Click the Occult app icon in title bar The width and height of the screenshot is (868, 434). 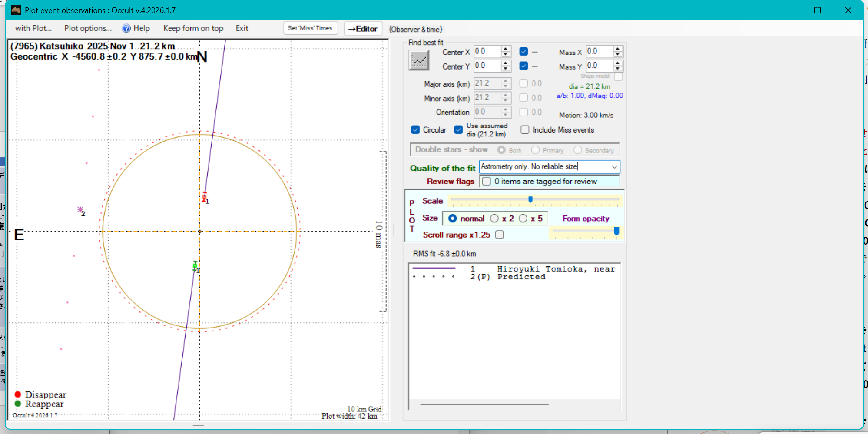tap(16, 10)
